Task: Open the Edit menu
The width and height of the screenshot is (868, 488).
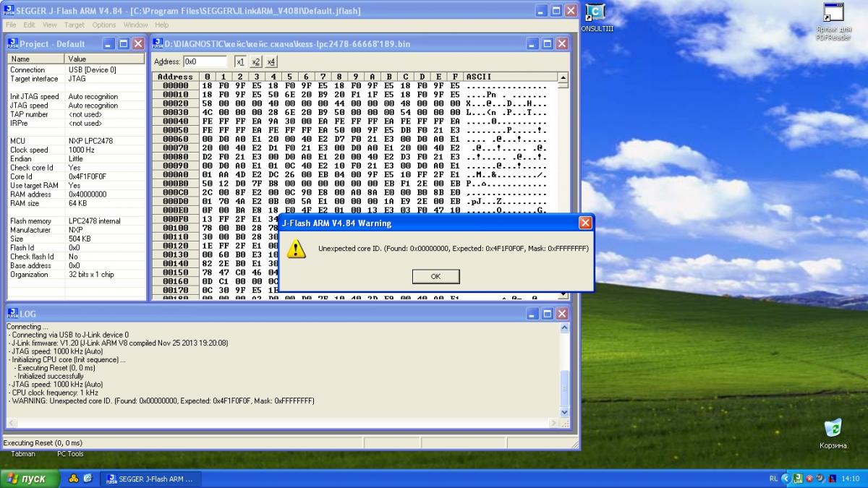Action: tap(29, 25)
